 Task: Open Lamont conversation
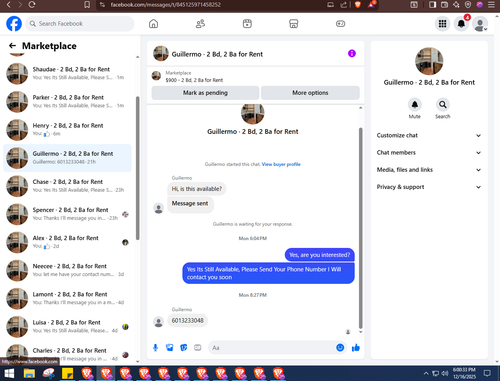tap(68, 298)
